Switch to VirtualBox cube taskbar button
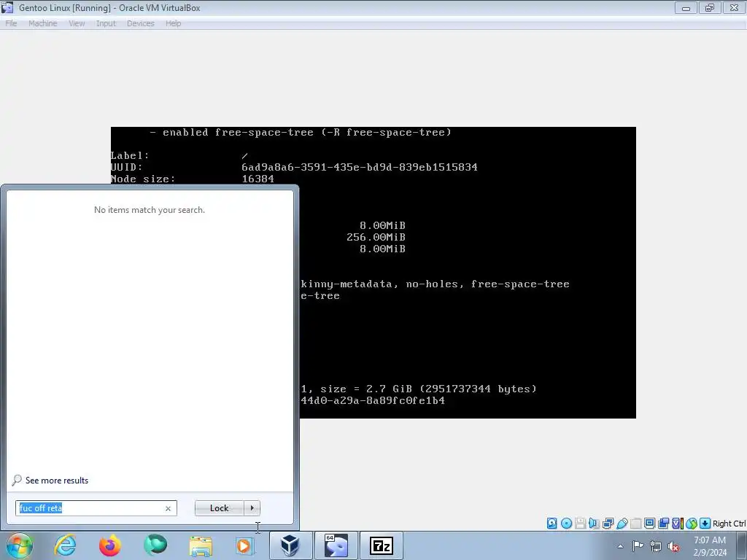747x560 pixels. point(290,545)
